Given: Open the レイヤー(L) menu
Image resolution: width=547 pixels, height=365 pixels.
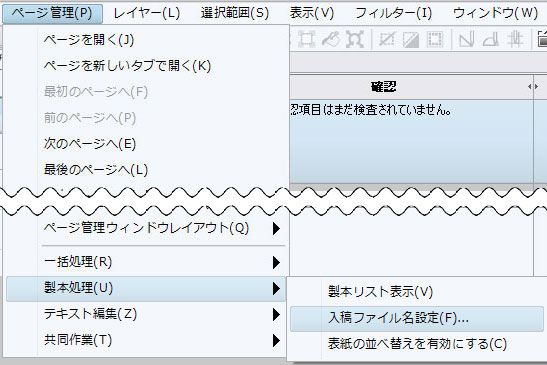Looking at the screenshot, I should pyautogui.click(x=147, y=13).
